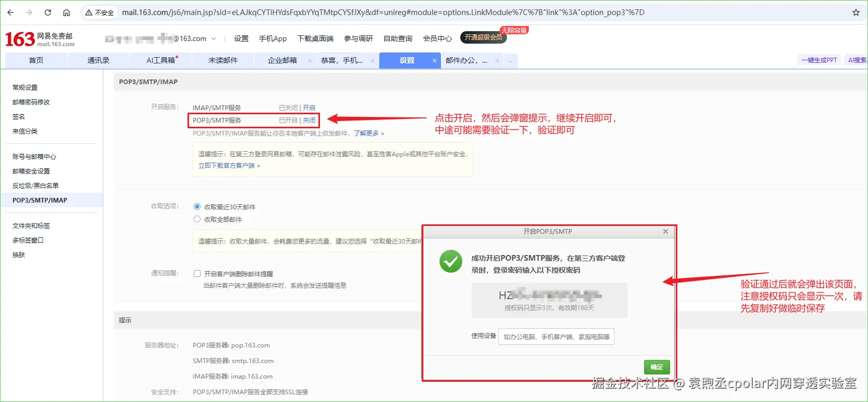
Task: Click the pop.163.com server address text
Action: click(x=250, y=345)
